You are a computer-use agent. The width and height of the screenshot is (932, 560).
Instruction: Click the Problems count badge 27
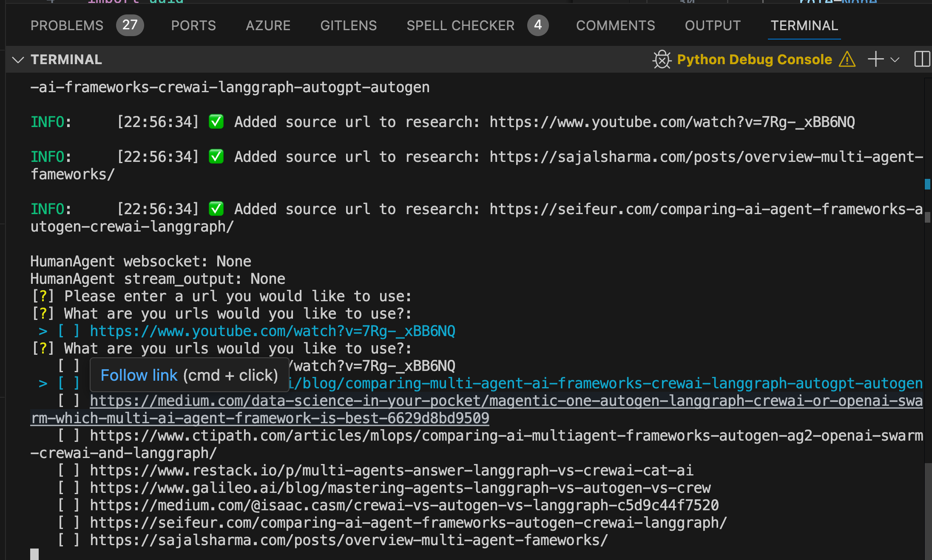pyautogui.click(x=130, y=25)
